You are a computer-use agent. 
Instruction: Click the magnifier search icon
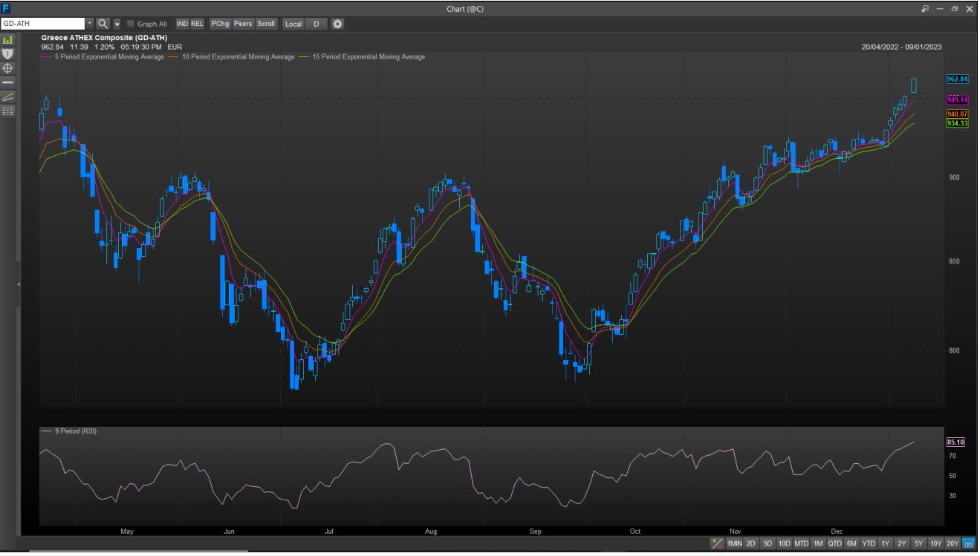coord(103,24)
